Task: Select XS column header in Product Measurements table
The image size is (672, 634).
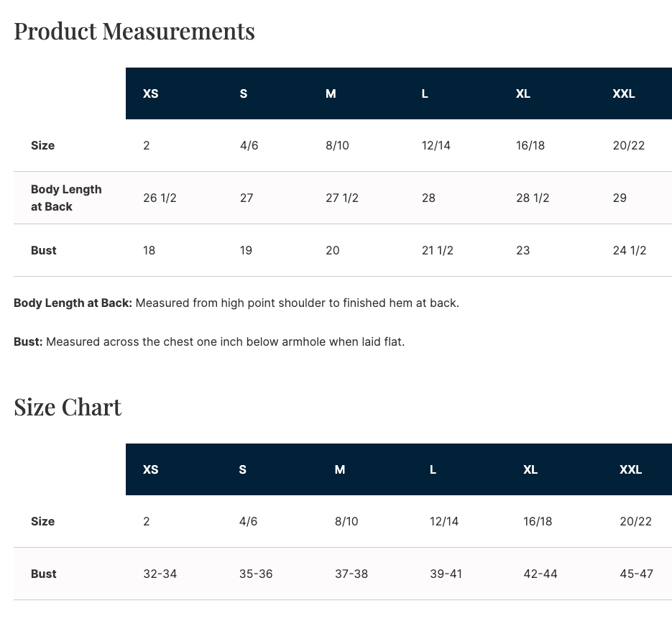Action: (151, 93)
